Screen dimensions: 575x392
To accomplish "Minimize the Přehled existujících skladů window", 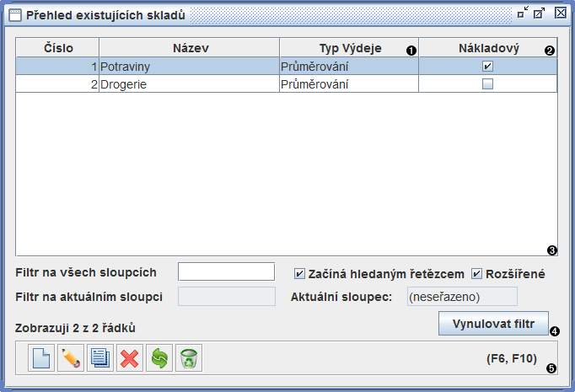I will tap(523, 13).
